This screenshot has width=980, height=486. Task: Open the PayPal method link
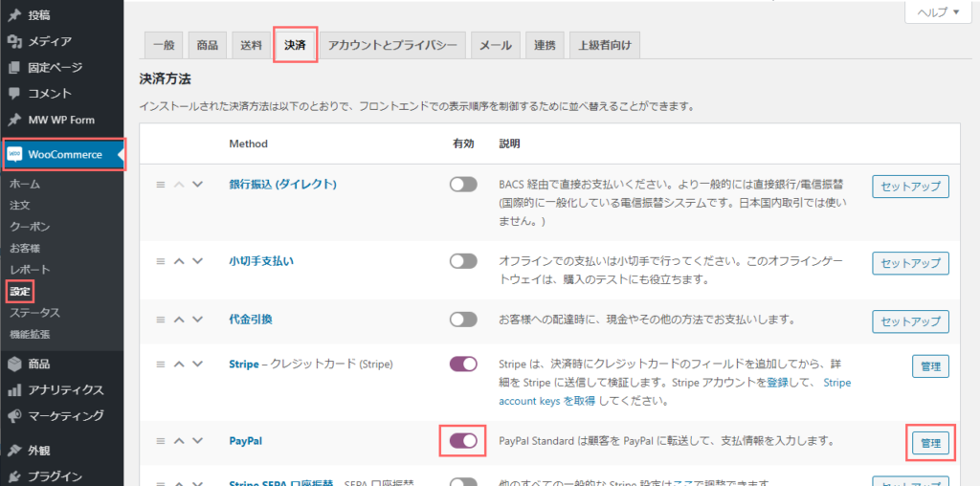point(246,440)
